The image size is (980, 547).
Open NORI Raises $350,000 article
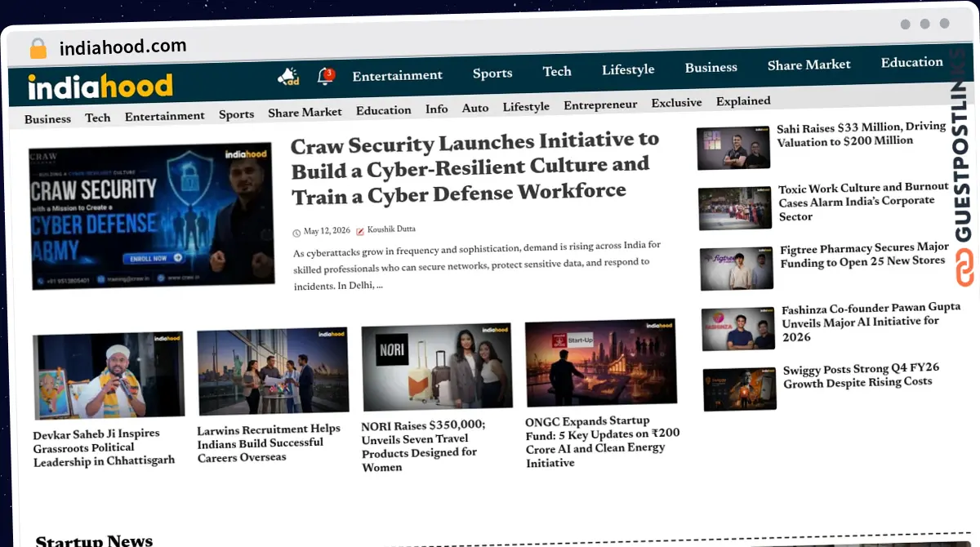tap(425, 447)
